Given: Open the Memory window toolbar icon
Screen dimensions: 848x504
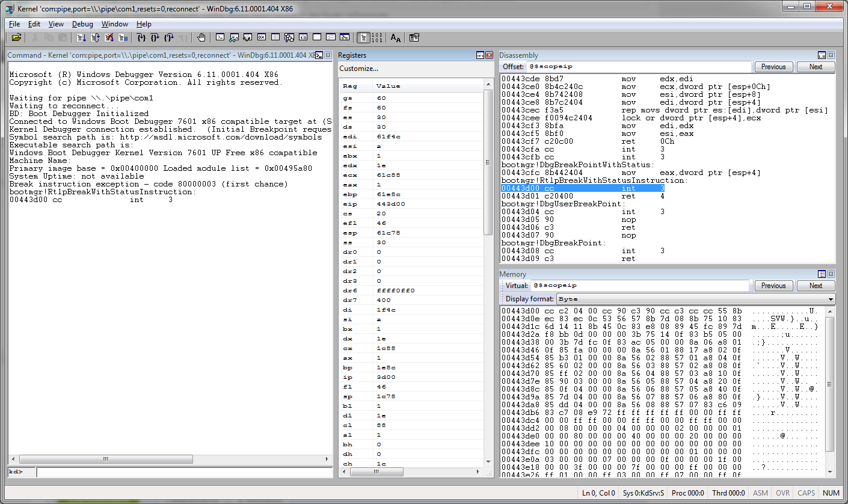Looking at the screenshot, I should [x=275, y=37].
